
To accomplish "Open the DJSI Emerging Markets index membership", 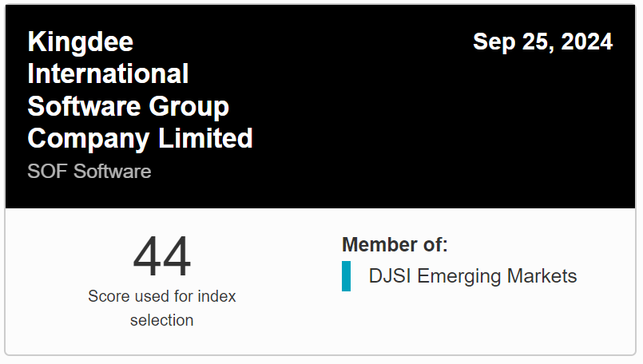I will [472, 277].
